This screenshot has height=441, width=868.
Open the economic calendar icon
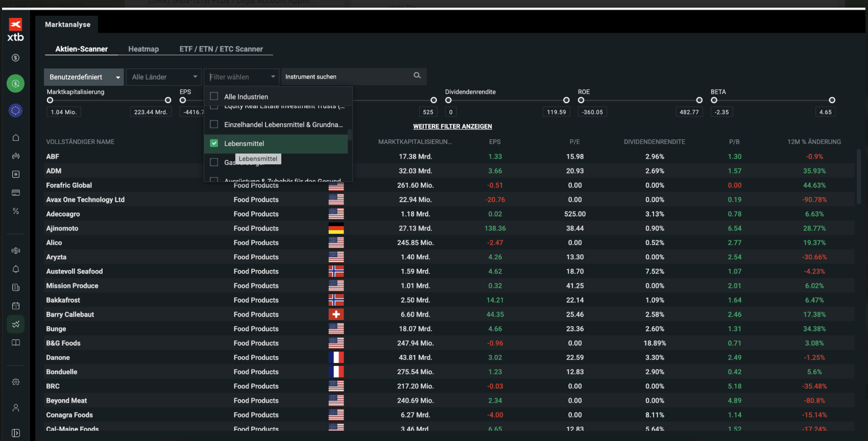(15, 306)
